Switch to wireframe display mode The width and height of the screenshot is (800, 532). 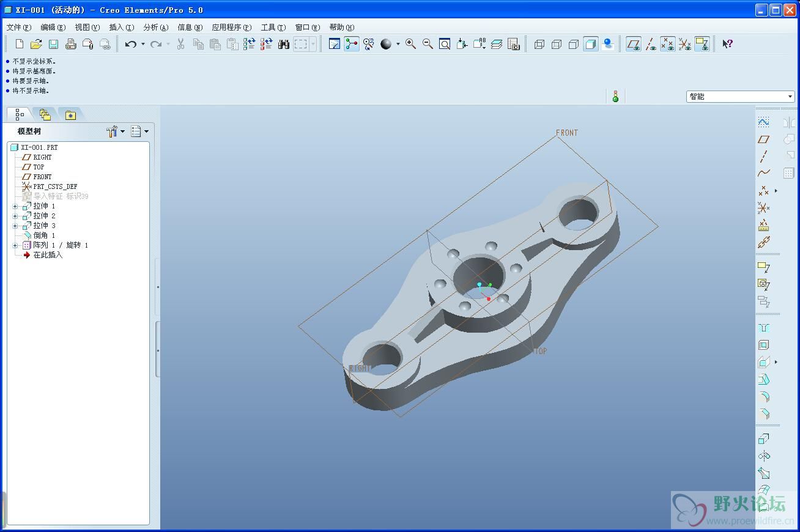click(539, 44)
